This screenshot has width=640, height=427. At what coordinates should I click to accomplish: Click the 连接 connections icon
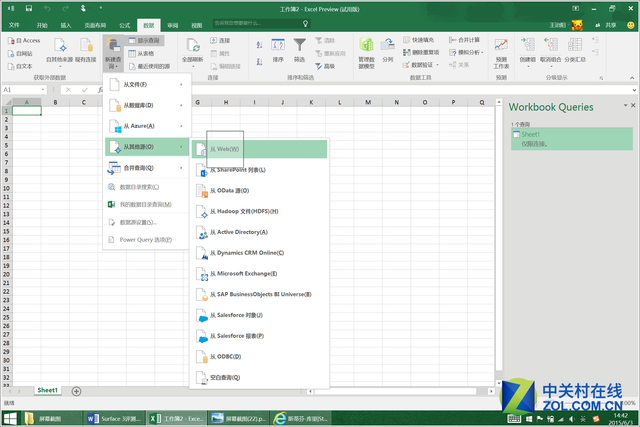pyautogui.click(x=214, y=40)
